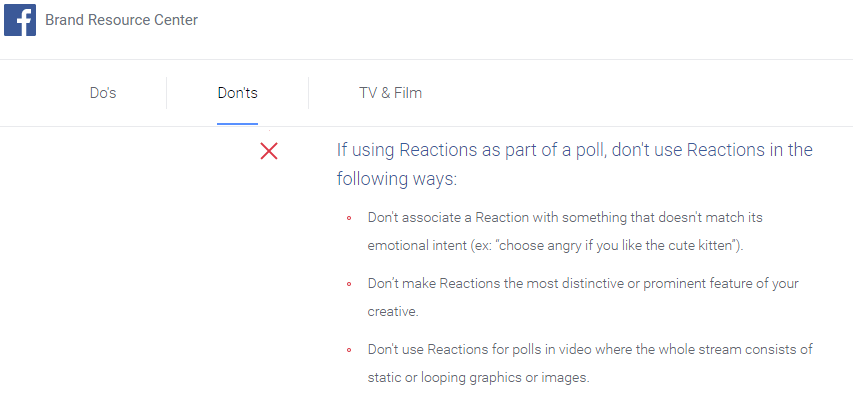
Task: Click the line "static or looping graphics or images."
Action: (x=479, y=377)
